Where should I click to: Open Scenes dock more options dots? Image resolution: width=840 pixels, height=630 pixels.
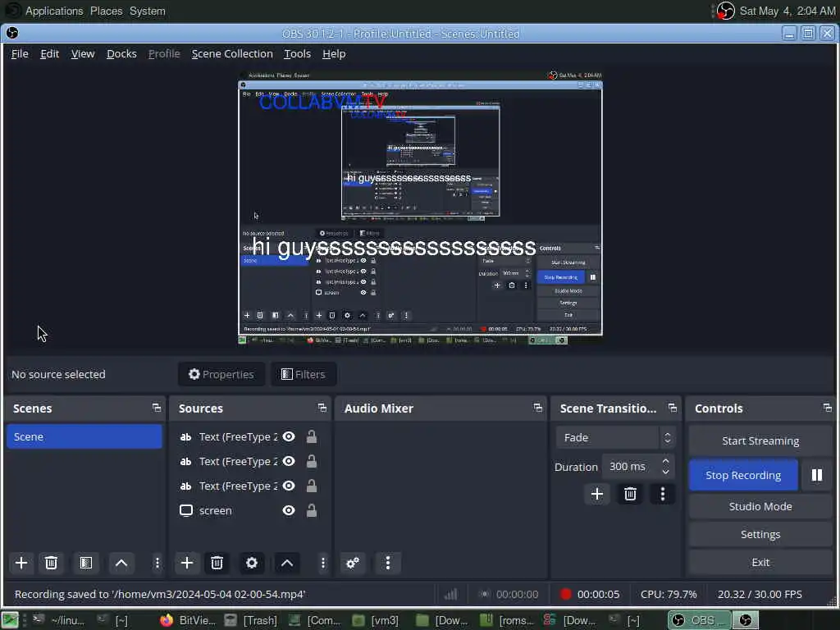[x=157, y=563]
